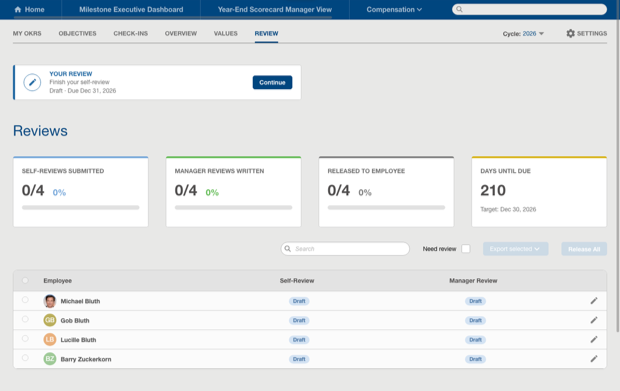Screen dimensions: 620x391
Task: Open Settings gear icon
Action: pos(570,34)
